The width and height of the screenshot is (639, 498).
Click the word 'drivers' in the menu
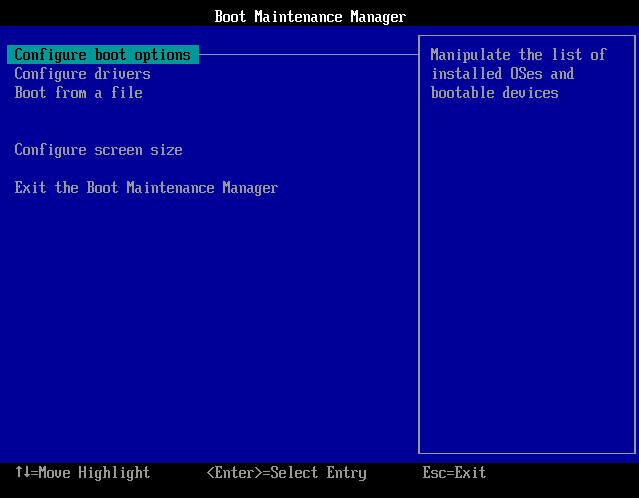(x=122, y=74)
